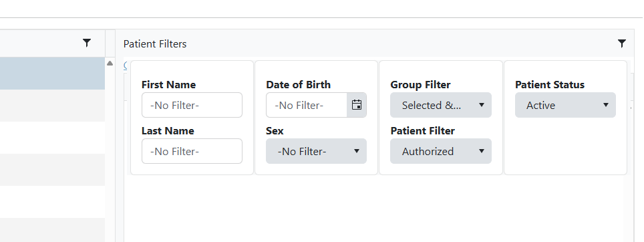Screen dimensions: 644x242
Task: Click the Date of Birth label
Action: [x=298, y=85]
